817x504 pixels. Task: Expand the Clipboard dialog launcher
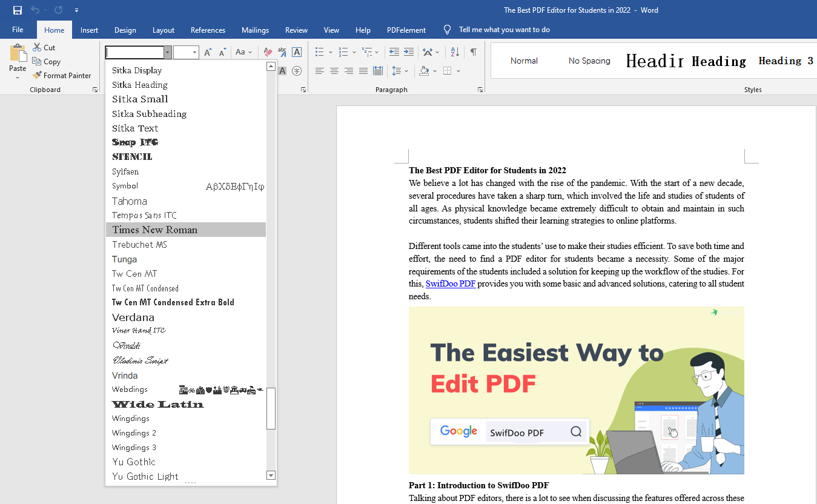click(x=95, y=90)
